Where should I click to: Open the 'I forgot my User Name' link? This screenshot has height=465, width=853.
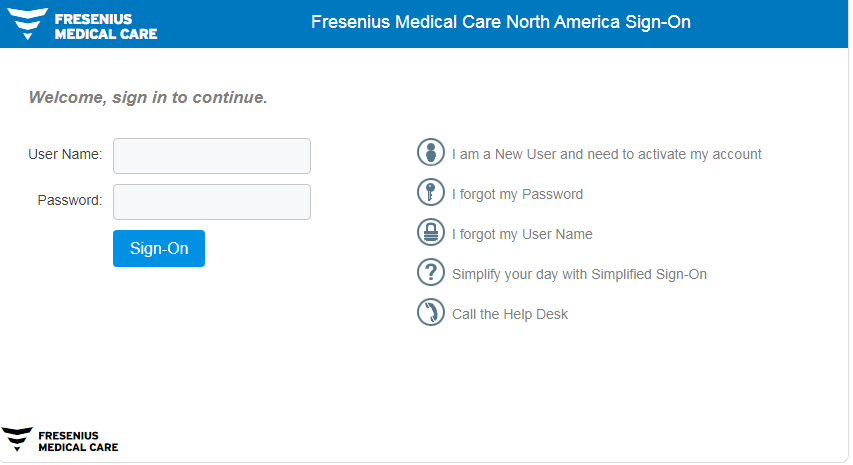[522, 234]
